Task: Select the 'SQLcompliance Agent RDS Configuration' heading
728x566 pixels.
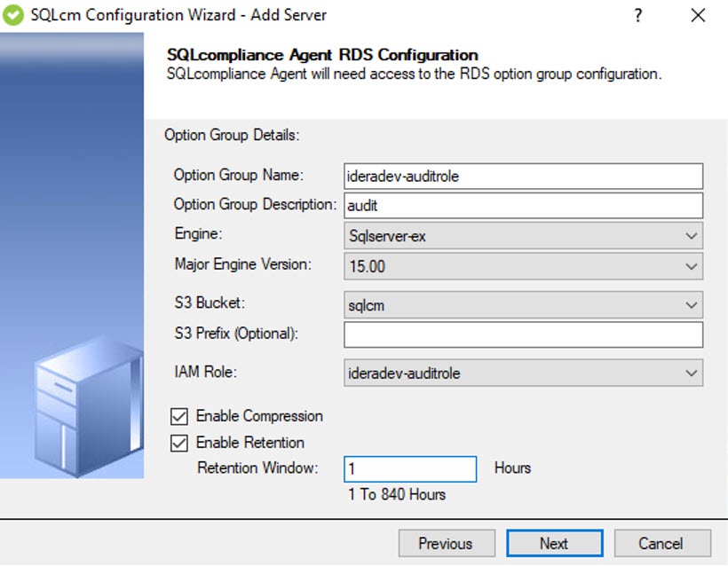Action: pos(322,55)
